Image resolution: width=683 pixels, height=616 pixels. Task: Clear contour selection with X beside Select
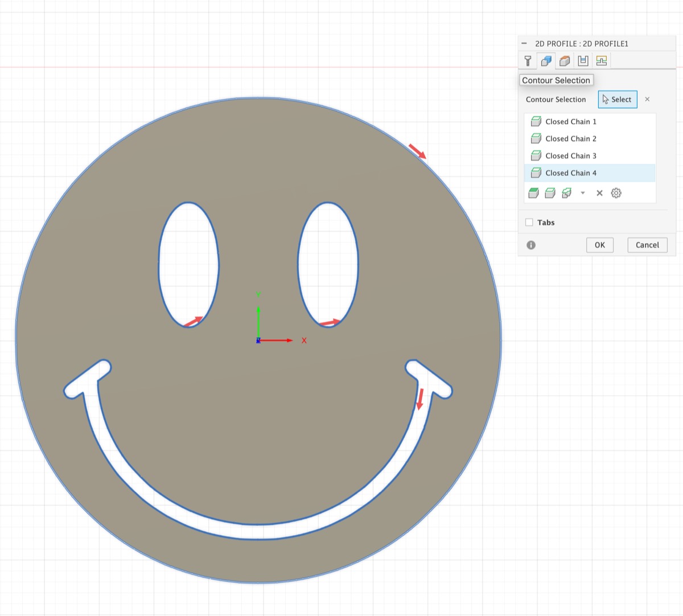647,100
